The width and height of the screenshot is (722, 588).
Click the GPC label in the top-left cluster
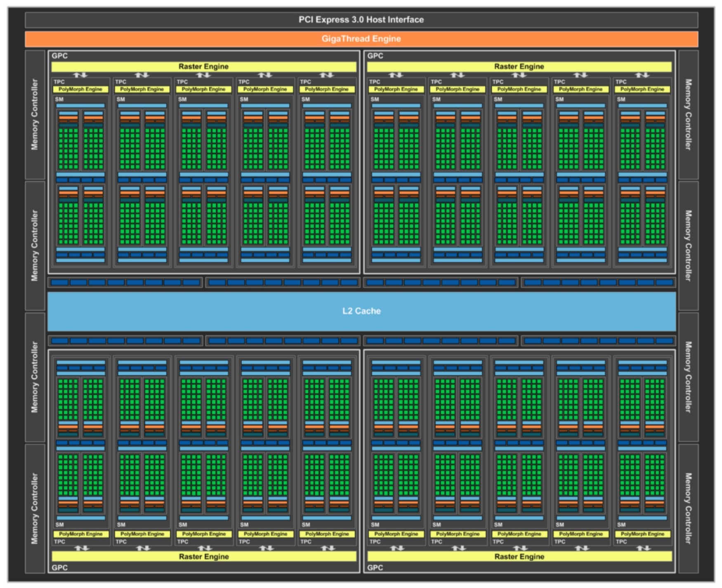pyautogui.click(x=60, y=56)
